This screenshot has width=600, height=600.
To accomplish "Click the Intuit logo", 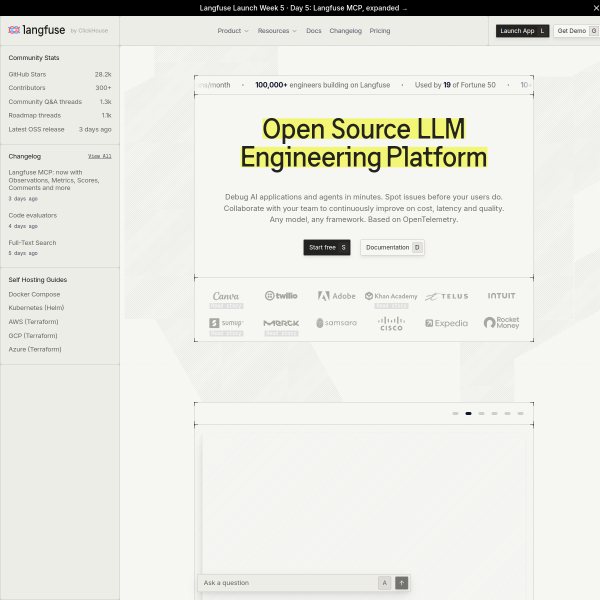I will [501, 295].
